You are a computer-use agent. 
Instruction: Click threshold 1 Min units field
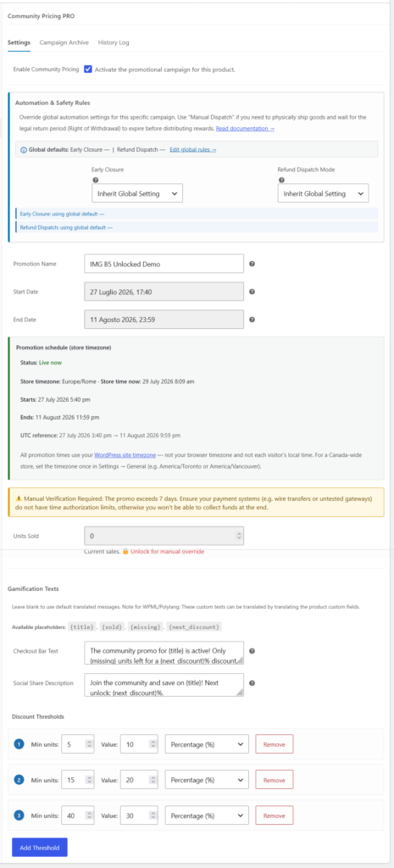78,744
